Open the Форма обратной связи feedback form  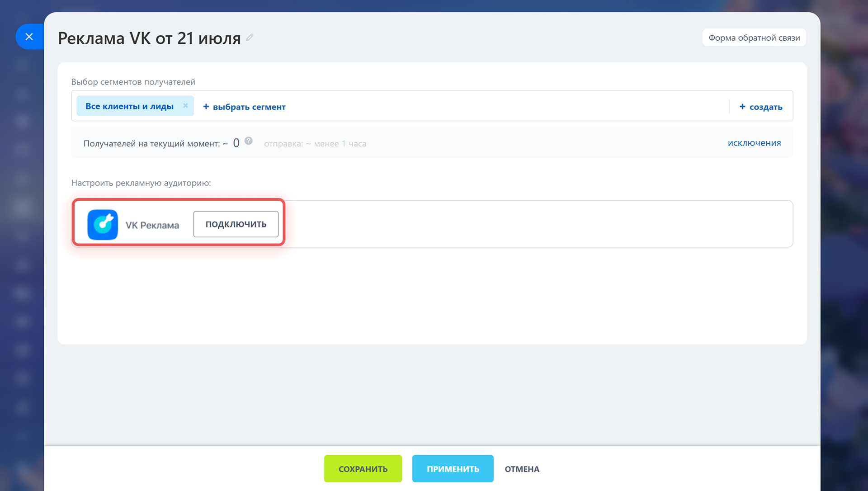[754, 38]
